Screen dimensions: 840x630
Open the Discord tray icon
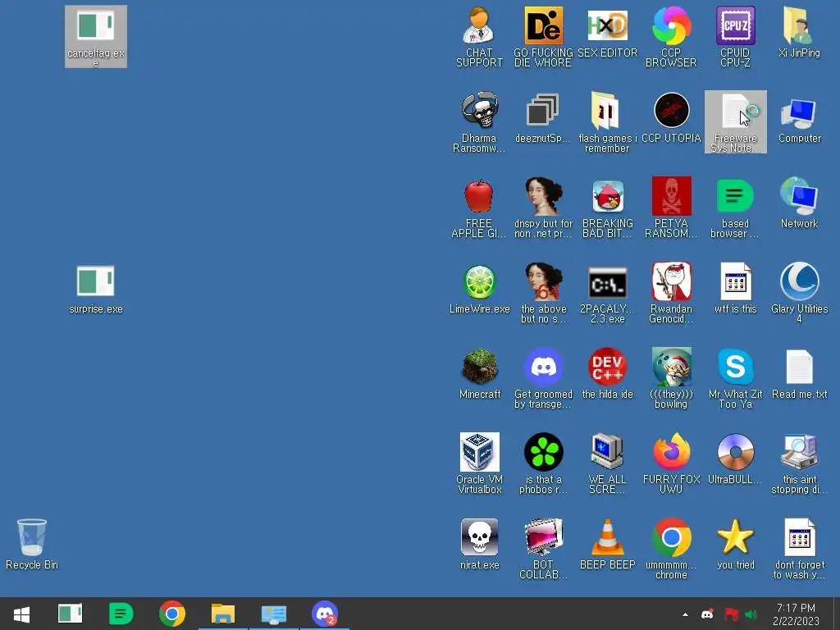[707, 614]
